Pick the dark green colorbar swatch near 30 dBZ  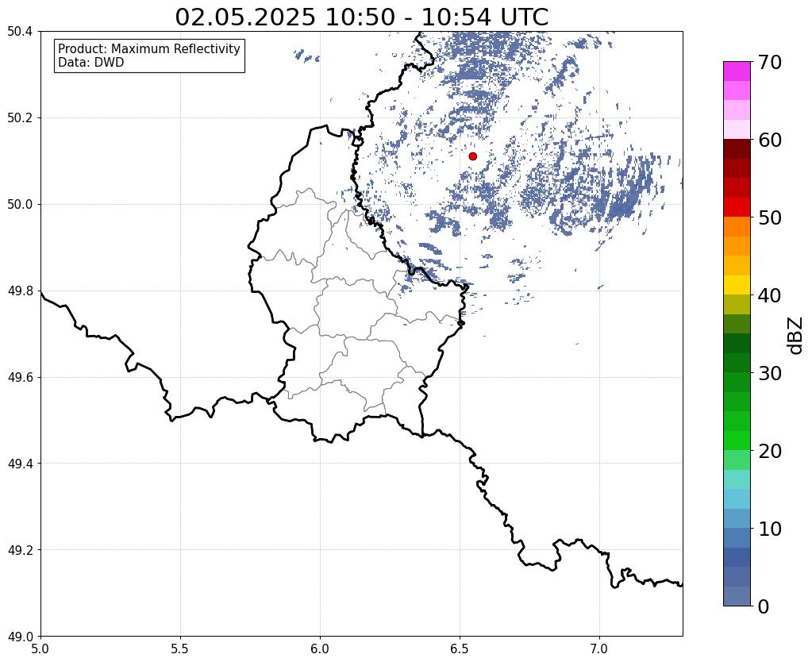point(737,363)
